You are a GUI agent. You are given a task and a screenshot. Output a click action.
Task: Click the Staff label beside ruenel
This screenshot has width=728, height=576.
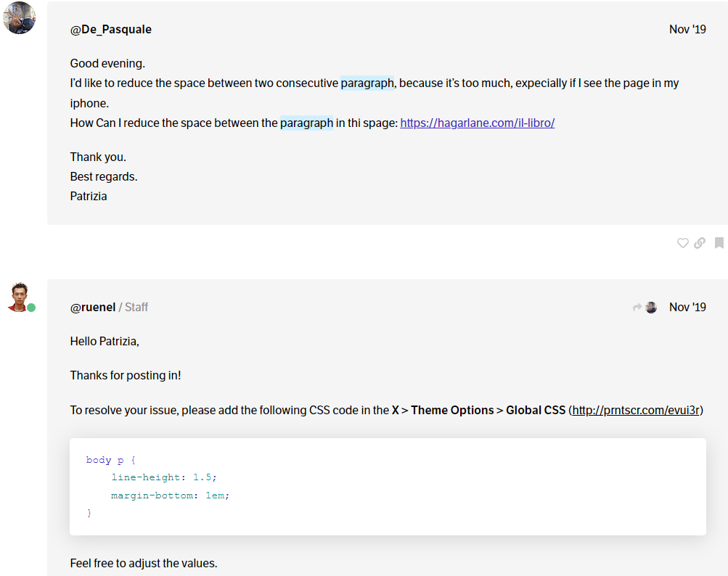coord(136,307)
